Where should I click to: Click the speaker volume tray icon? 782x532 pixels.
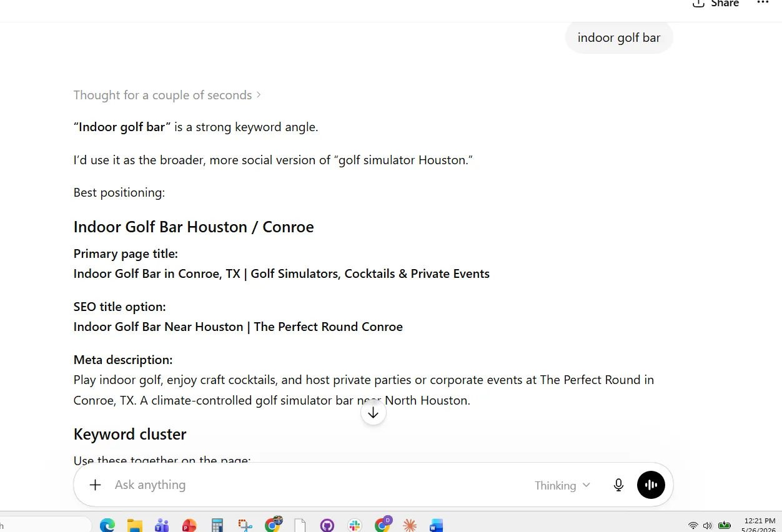tap(707, 525)
